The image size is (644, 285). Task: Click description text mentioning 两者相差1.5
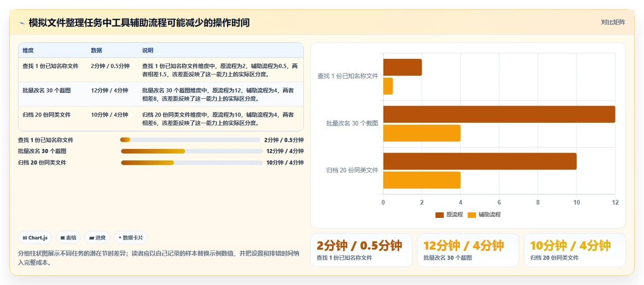(220, 70)
